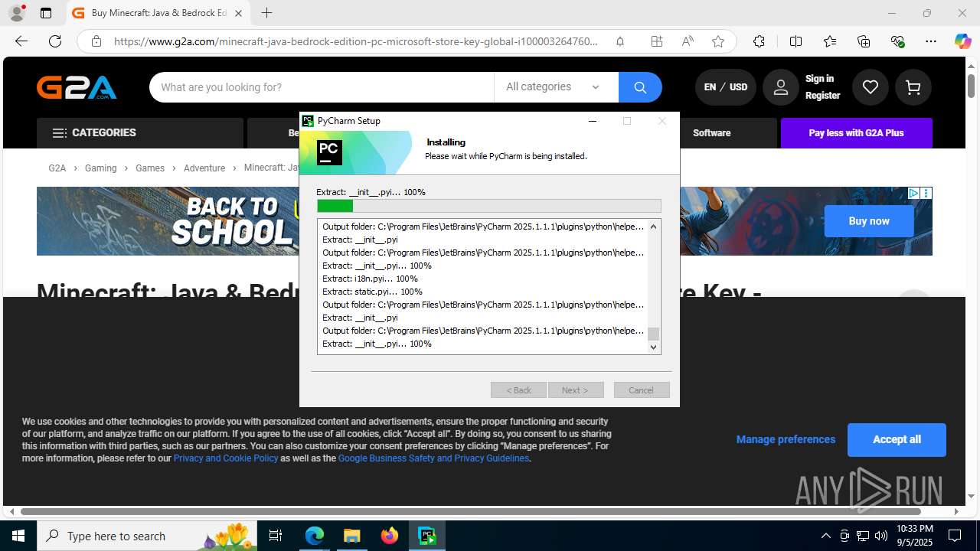Click the blue search magnifier button
980x551 pixels.
pos(640,87)
